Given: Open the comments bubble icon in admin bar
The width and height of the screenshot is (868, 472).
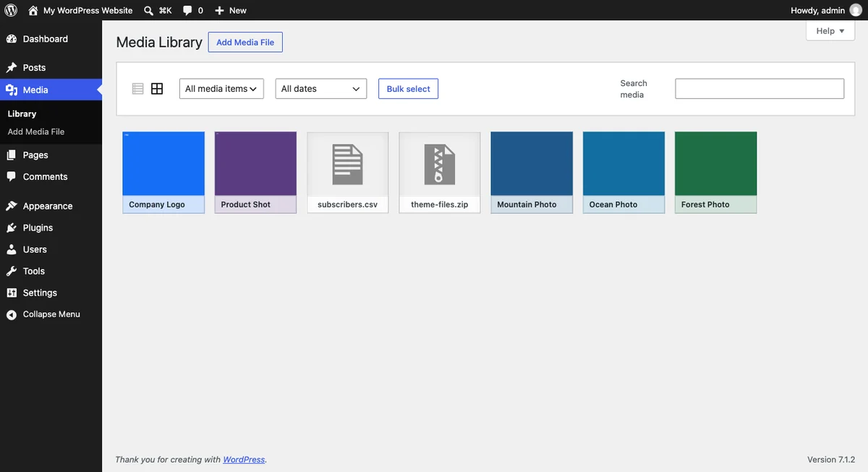Looking at the screenshot, I should (187, 10).
